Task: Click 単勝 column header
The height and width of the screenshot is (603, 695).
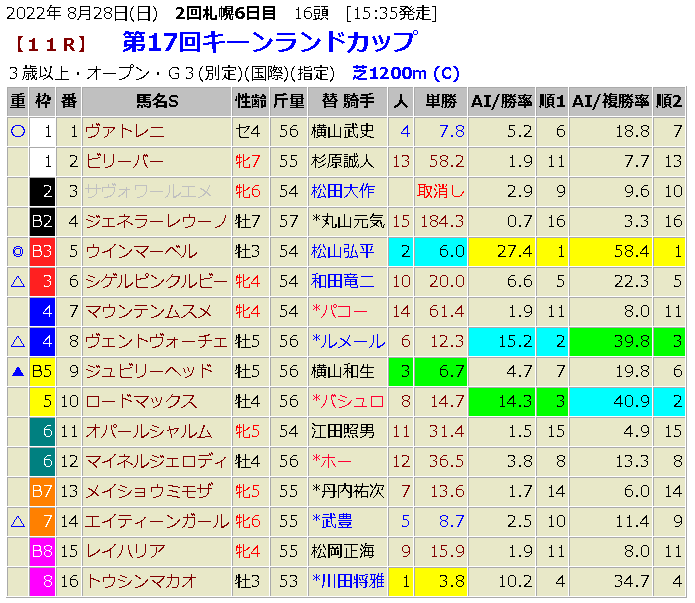Action: [441, 102]
